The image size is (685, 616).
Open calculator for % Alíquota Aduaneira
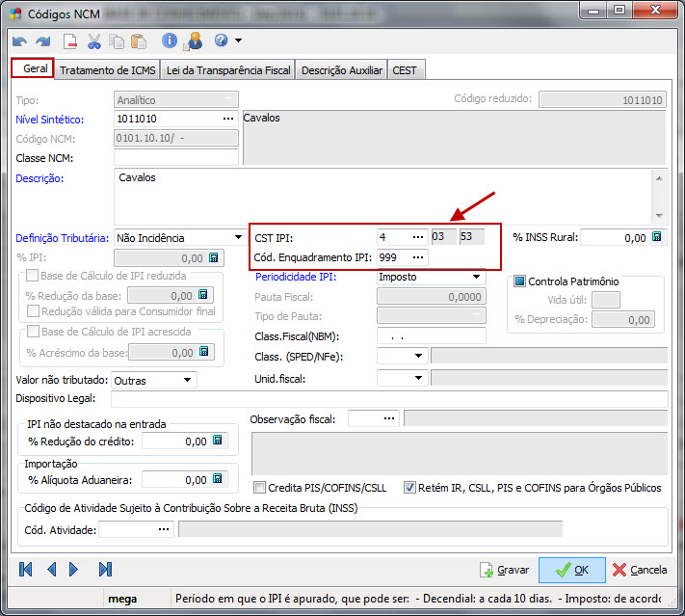pyautogui.click(x=217, y=479)
